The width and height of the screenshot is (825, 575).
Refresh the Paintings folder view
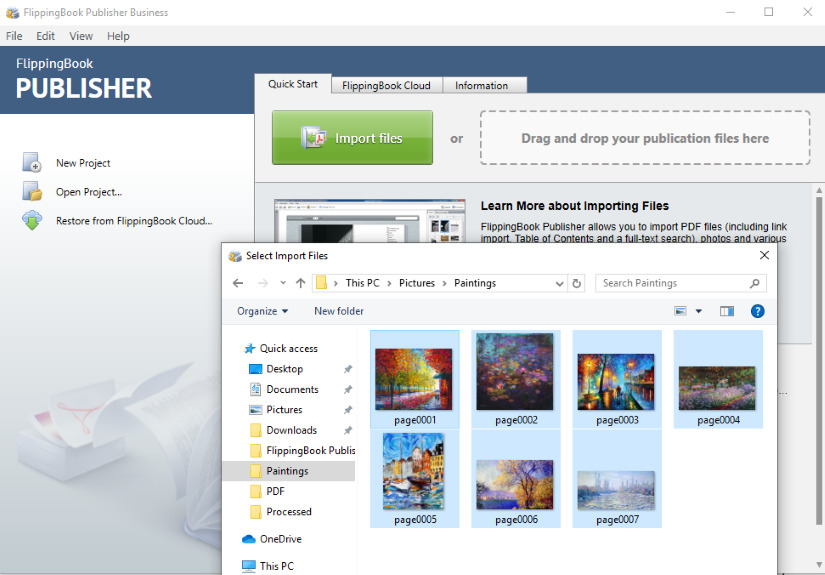point(577,284)
